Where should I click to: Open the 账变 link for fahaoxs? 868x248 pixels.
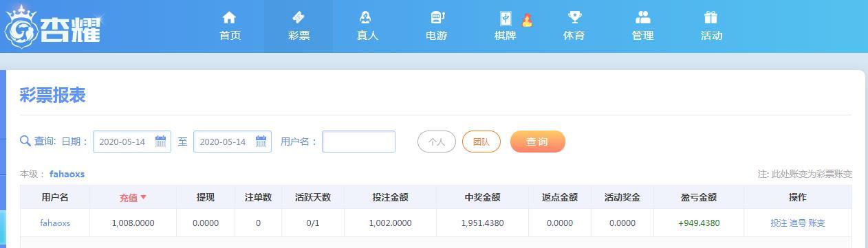click(x=816, y=223)
